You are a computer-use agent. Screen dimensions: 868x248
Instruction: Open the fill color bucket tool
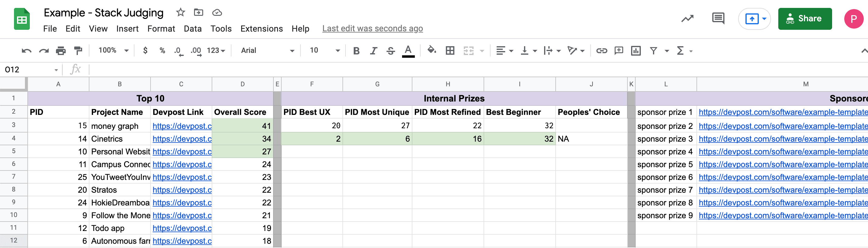click(x=432, y=50)
